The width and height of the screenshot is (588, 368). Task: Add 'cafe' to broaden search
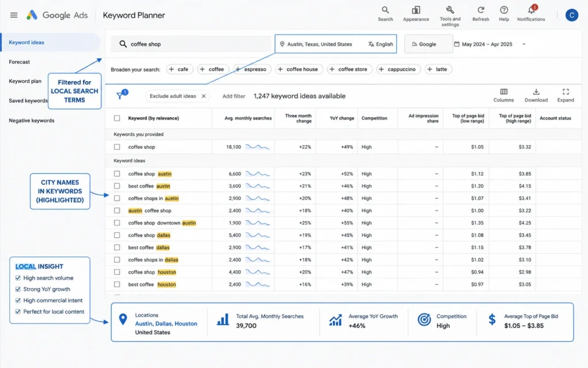click(x=180, y=69)
